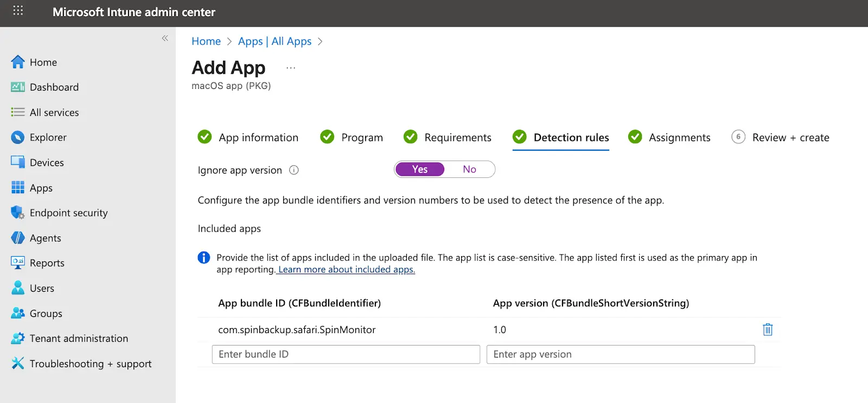Click the Dashboard icon in sidebar
Viewport: 868px width, 403px height.
18,87
